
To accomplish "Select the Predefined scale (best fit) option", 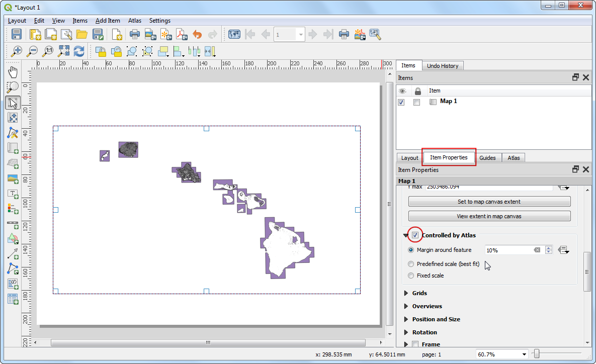I will point(411,264).
